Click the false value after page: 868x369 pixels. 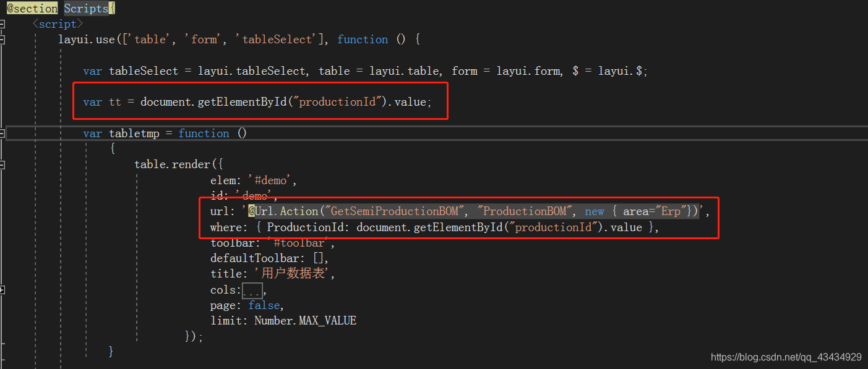click(x=264, y=305)
